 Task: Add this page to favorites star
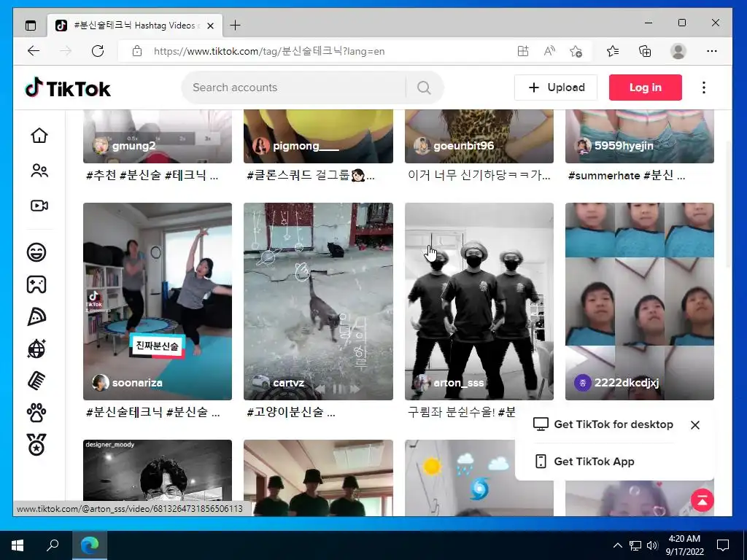pos(576,51)
